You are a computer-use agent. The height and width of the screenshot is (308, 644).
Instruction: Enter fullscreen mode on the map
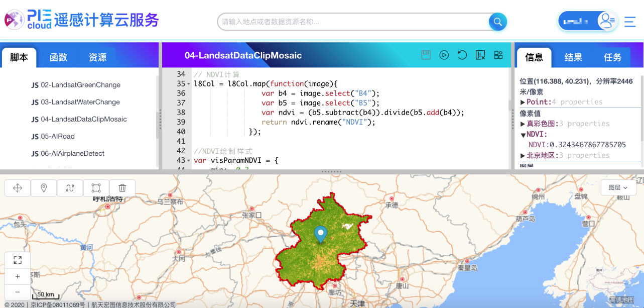tap(18, 260)
